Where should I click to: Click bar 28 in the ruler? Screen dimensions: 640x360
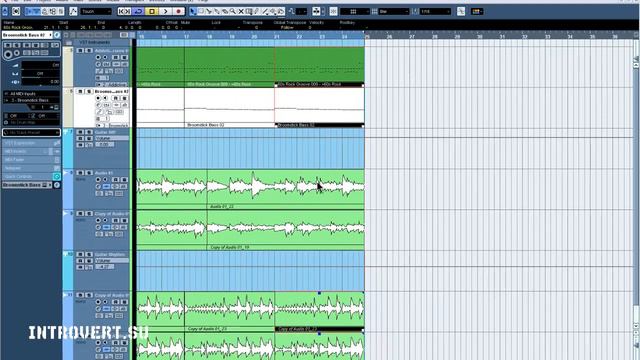click(434, 37)
